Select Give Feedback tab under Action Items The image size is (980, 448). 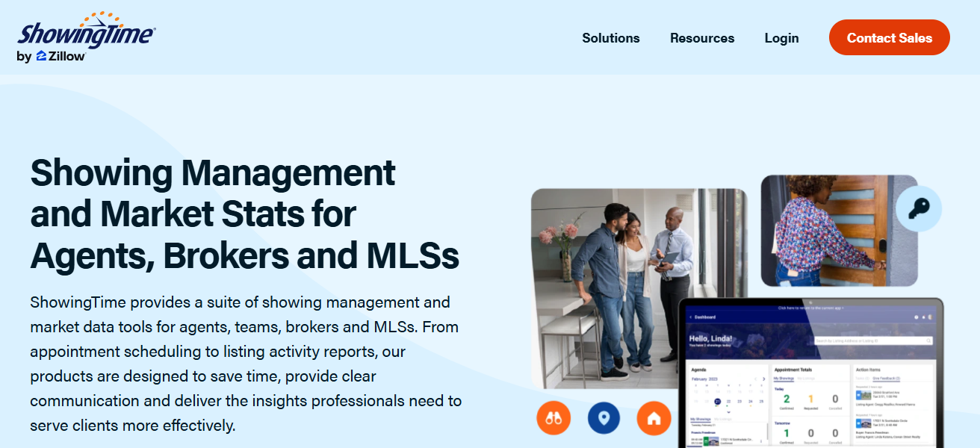(887, 379)
